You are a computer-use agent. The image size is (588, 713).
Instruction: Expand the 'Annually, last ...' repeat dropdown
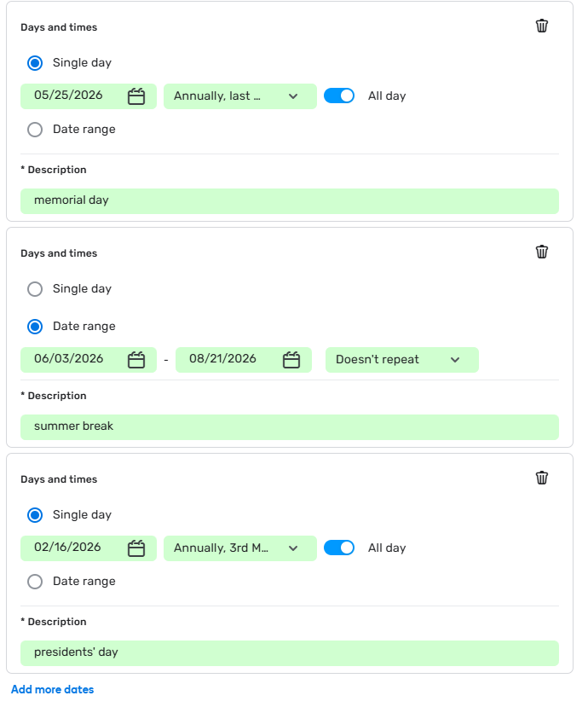239,96
